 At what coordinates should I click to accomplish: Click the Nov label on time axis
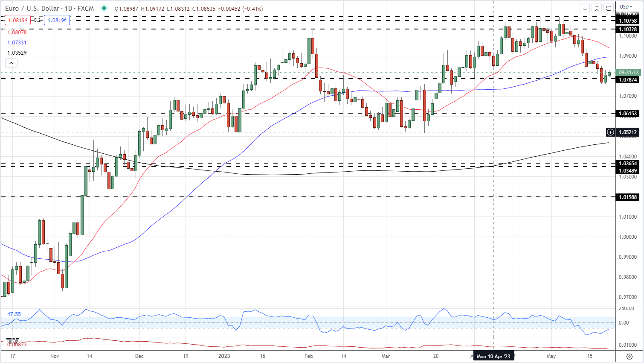tap(55, 356)
